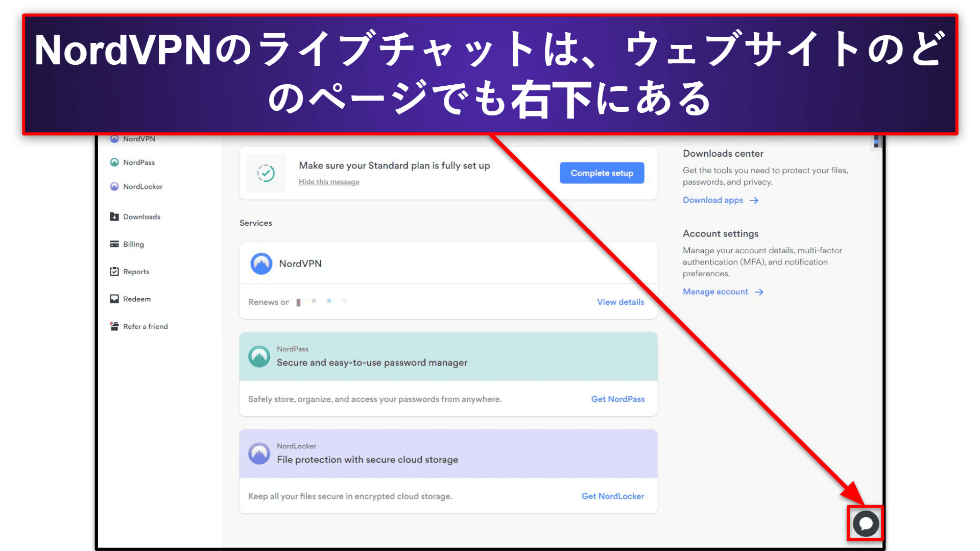This screenshot has width=980, height=551.
Task: Click the Get NordPass link
Action: pos(617,399)
